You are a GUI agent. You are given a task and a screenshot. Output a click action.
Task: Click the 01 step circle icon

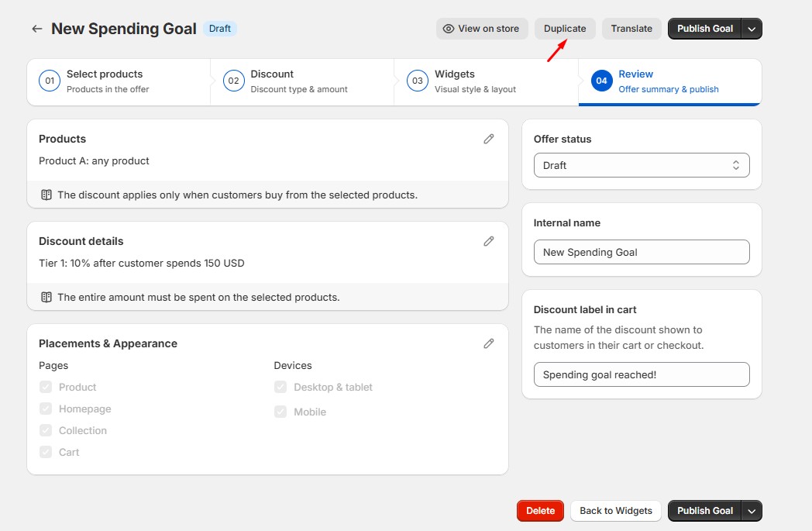point(50,81)
